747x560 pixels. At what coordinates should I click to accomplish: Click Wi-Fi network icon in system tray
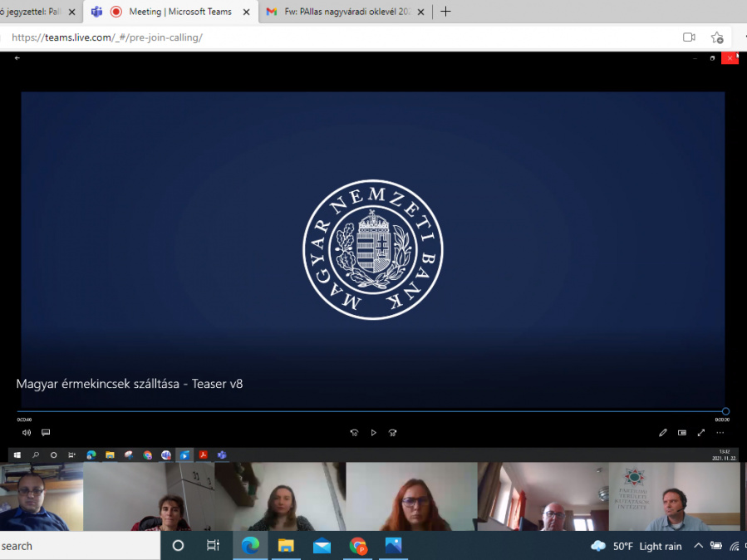735,547
